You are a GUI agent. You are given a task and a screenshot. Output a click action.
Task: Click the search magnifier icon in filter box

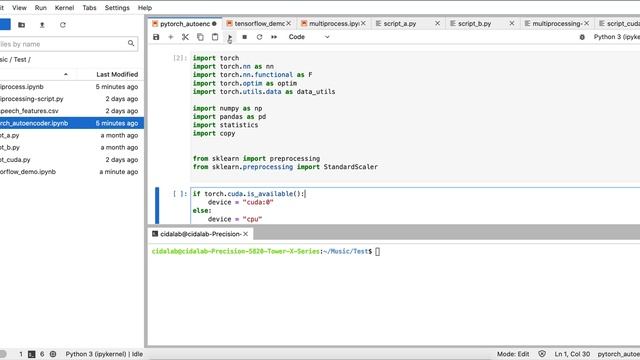tap(131, 43)
